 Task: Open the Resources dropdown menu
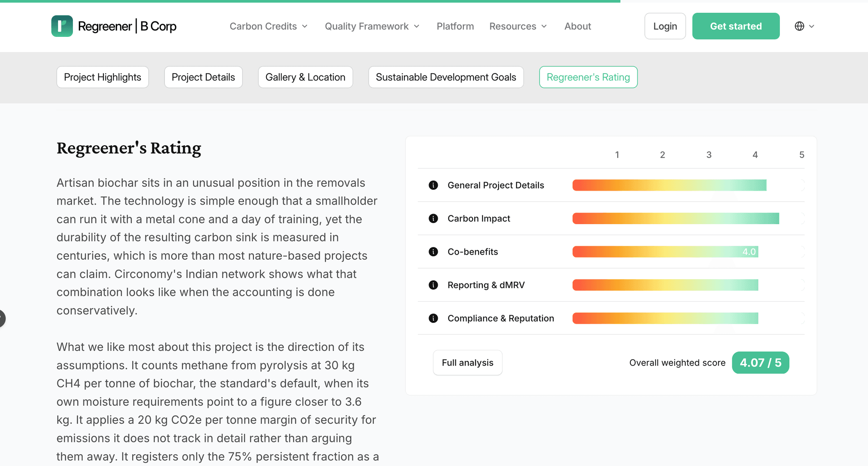point(518,26)
